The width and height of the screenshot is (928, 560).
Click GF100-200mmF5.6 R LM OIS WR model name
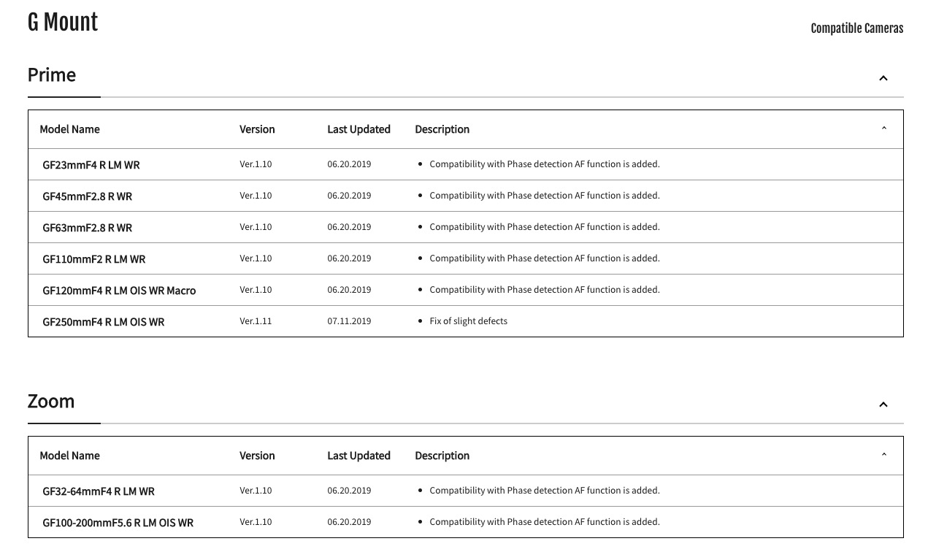(118, 523)
